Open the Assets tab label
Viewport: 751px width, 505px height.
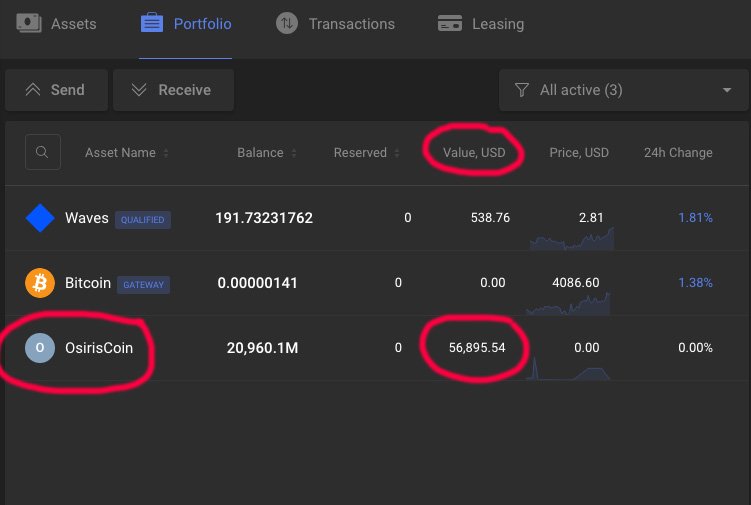(74, 24)
